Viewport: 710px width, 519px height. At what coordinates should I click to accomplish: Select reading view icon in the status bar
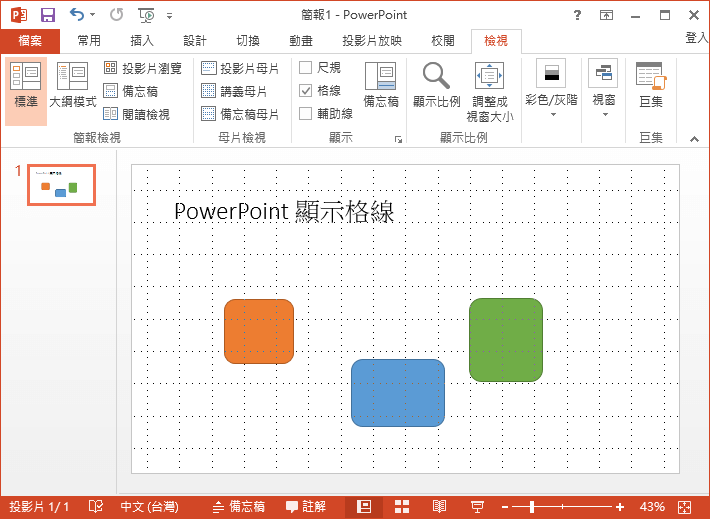[439, 506]
